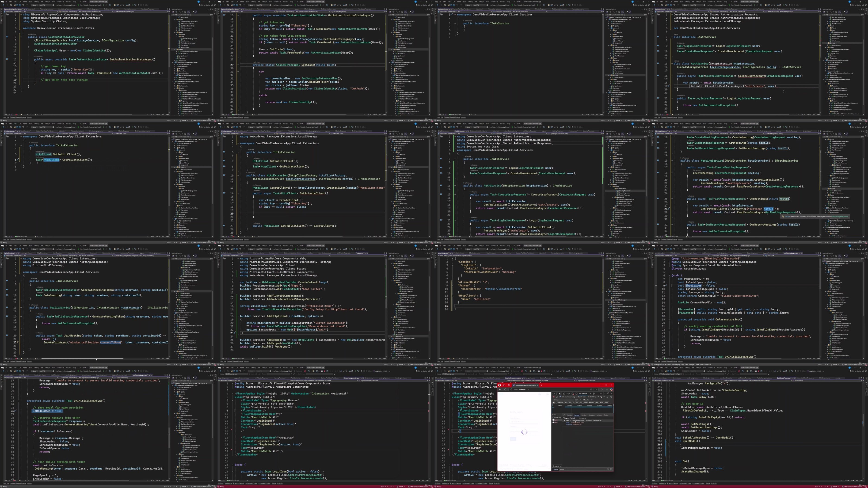Click the DevTools Welcome home icon
This screenshot has width=868, height=488.
[x=564, y=394]
